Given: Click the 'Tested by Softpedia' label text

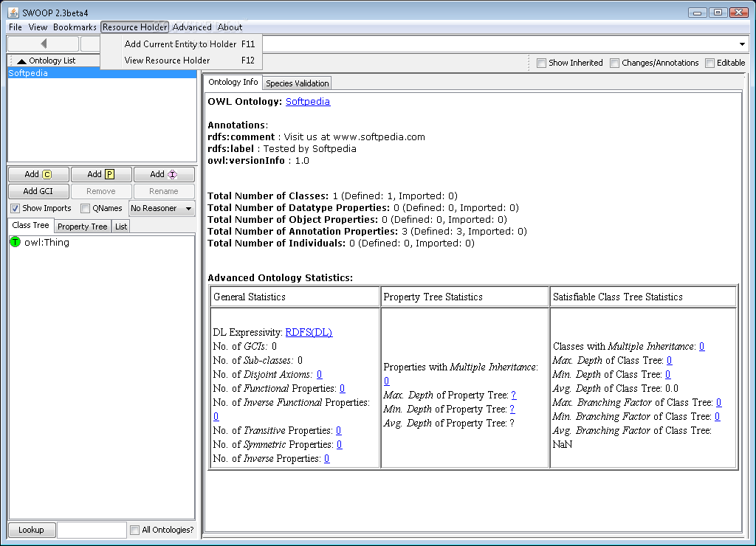Looking at the screenshot, I should tap(309, 149).
